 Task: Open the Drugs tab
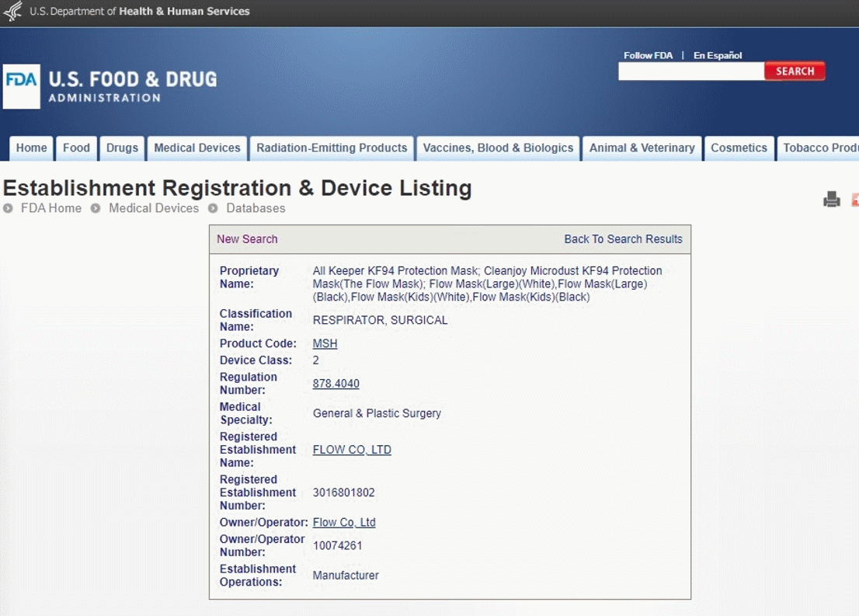(122, 148)
